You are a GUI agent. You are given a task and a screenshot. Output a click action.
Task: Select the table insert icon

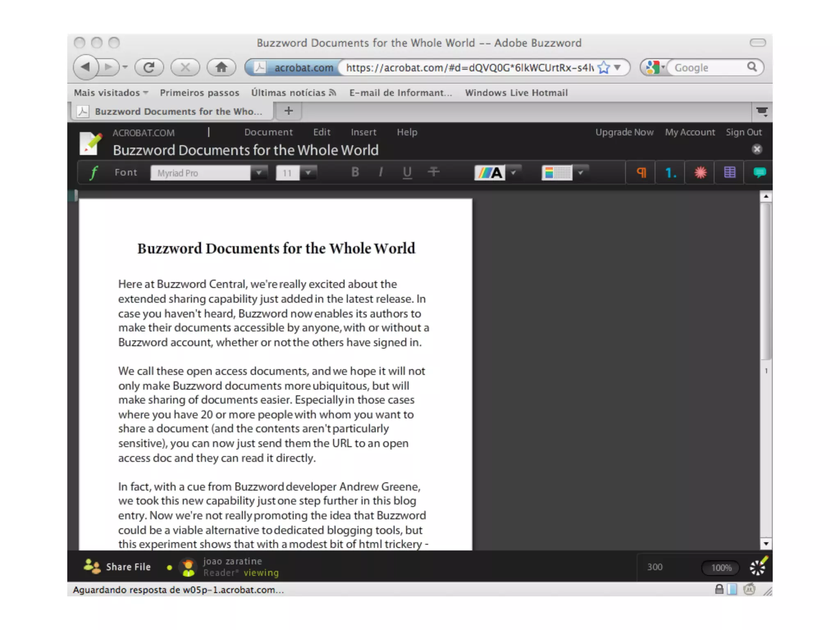tap(730, 173)
